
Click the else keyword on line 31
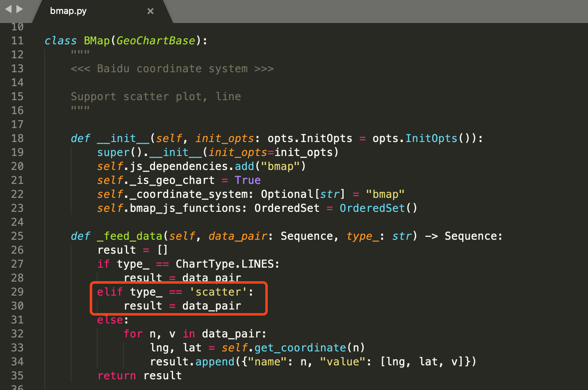(x=110, y=320)
